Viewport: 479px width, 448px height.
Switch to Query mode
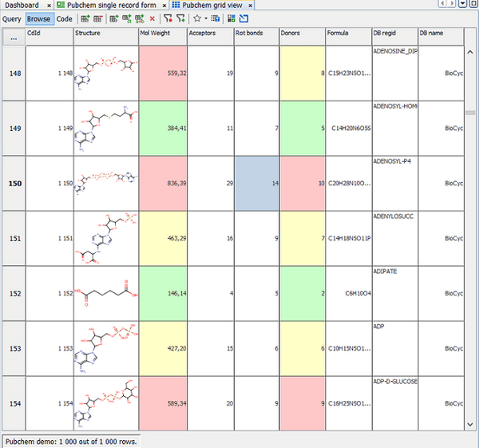point(12,18)
